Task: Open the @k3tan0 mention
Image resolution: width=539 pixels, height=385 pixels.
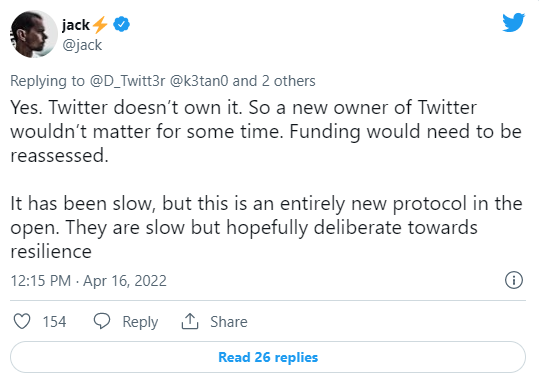Action: (199, 81)
